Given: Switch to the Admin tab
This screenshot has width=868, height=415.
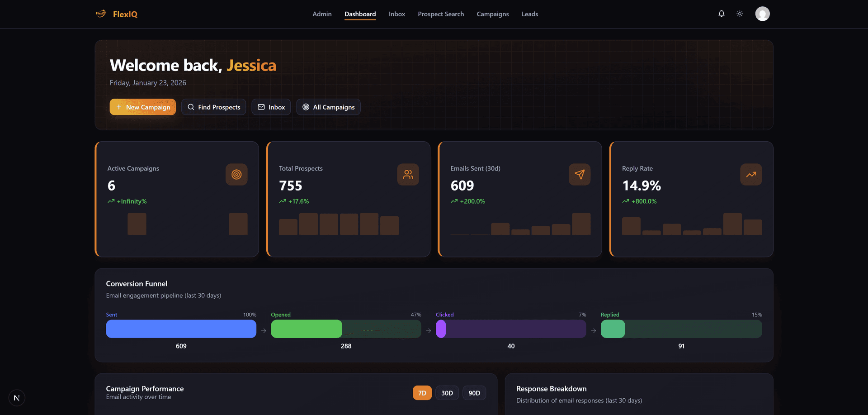Looking at the screenshot, I should [x=321, y=14].
